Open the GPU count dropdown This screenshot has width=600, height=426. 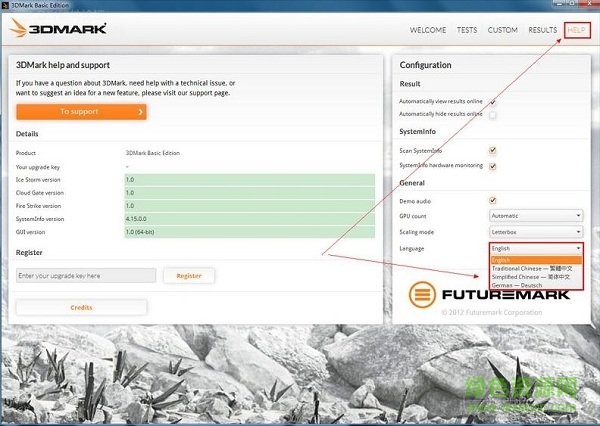(x=536, y=216)
